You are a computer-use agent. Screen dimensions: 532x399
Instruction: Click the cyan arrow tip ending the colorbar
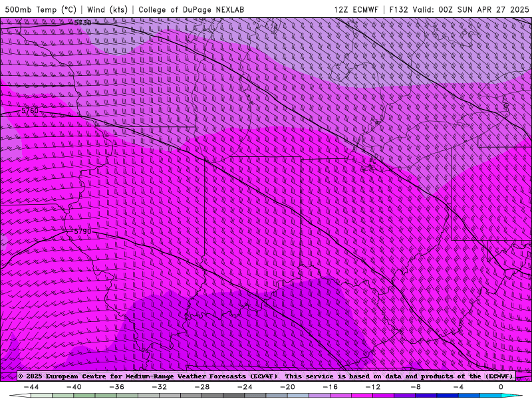pyautogui.click(x=511, y=396)
